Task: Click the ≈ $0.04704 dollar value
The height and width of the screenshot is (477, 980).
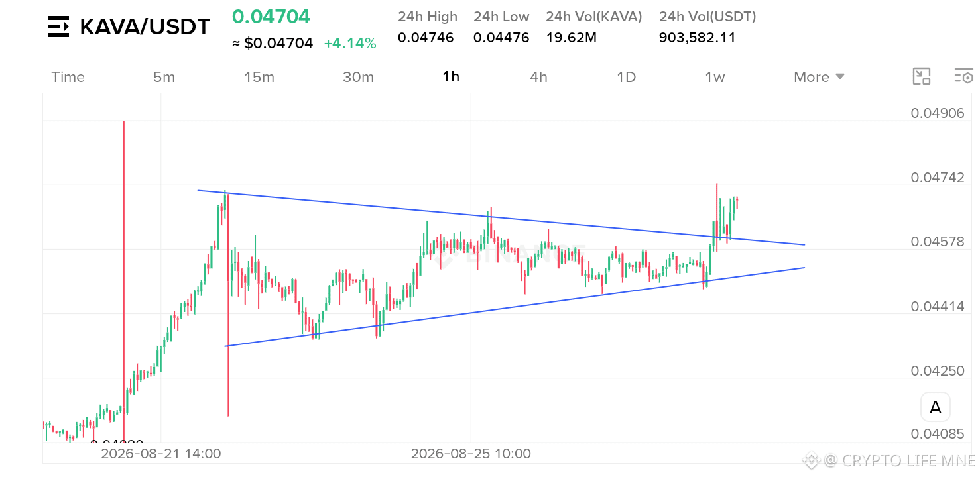Action: 273,44
